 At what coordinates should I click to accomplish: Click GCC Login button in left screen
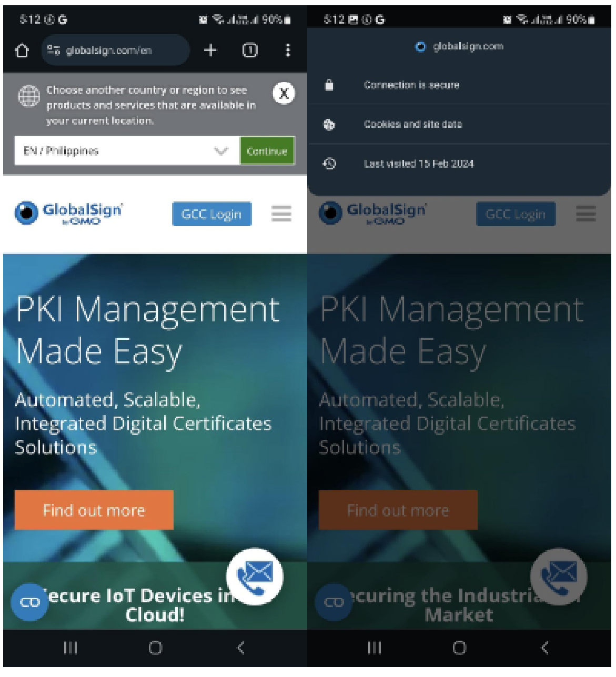coord(211,214)
